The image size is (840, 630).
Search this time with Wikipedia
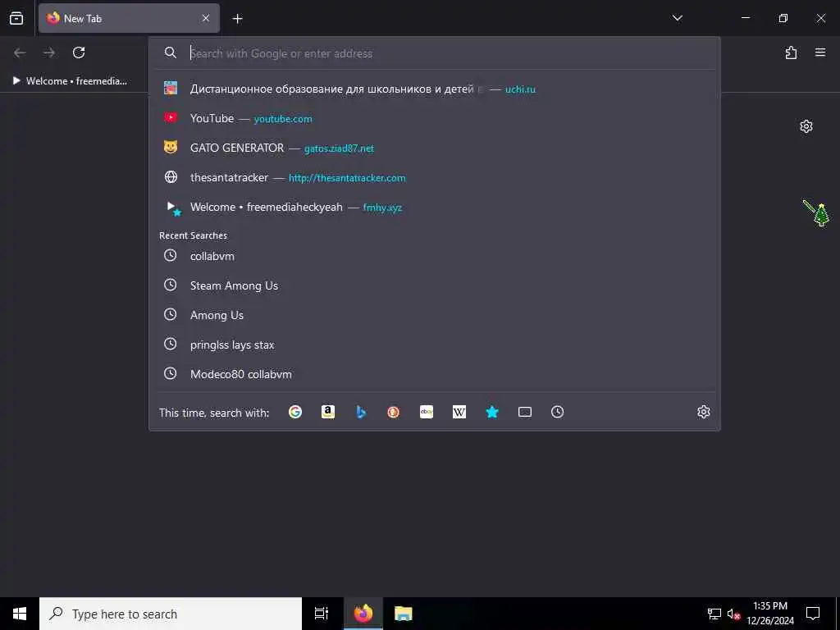tap(459, 412)
